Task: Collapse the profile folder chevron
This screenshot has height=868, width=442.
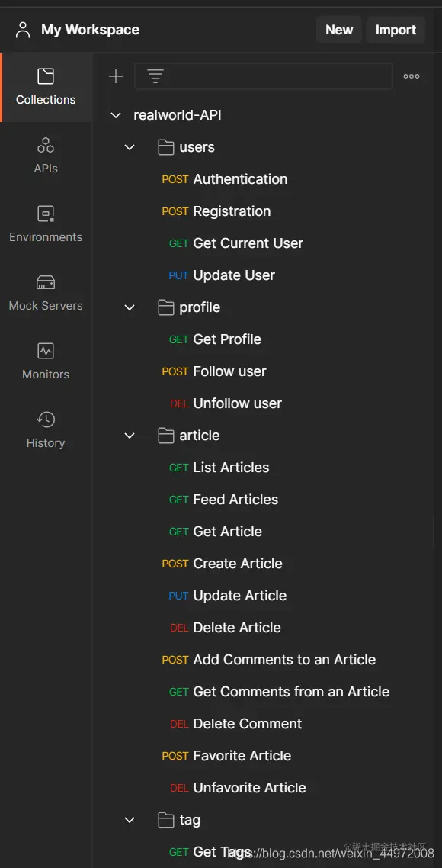Action: [x=130, y=307]
